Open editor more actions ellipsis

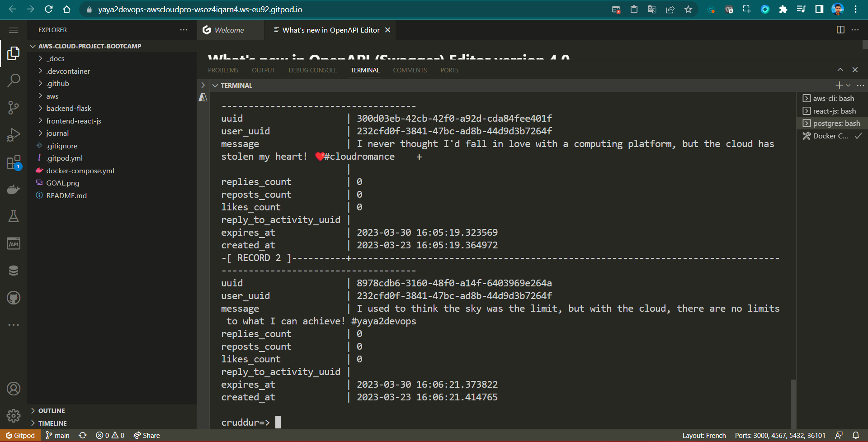coord(855,30)
